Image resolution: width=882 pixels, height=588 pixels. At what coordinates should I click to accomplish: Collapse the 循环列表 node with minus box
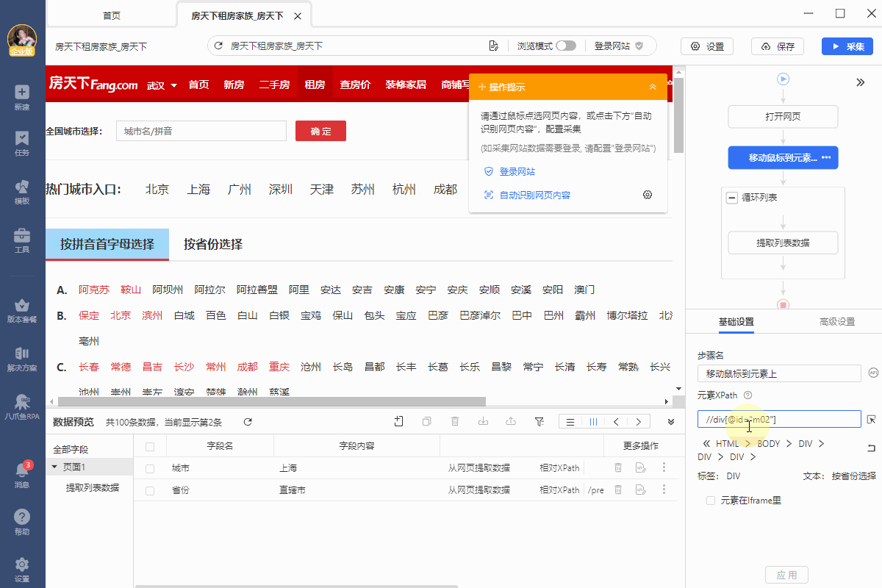point(732,198)
